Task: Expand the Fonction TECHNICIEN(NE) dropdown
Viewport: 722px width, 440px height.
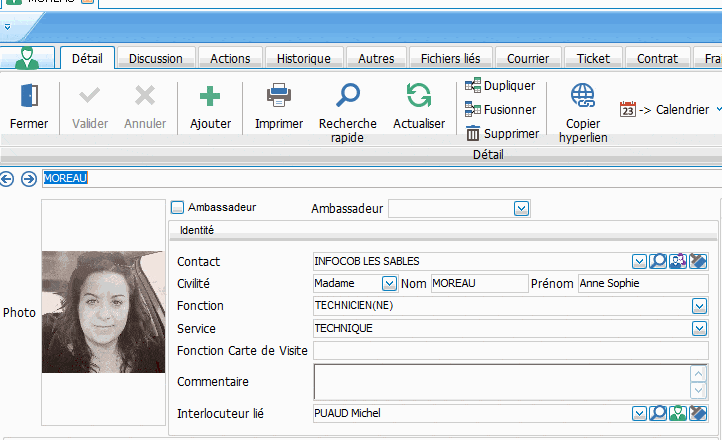Action: [x=699, y=306]
